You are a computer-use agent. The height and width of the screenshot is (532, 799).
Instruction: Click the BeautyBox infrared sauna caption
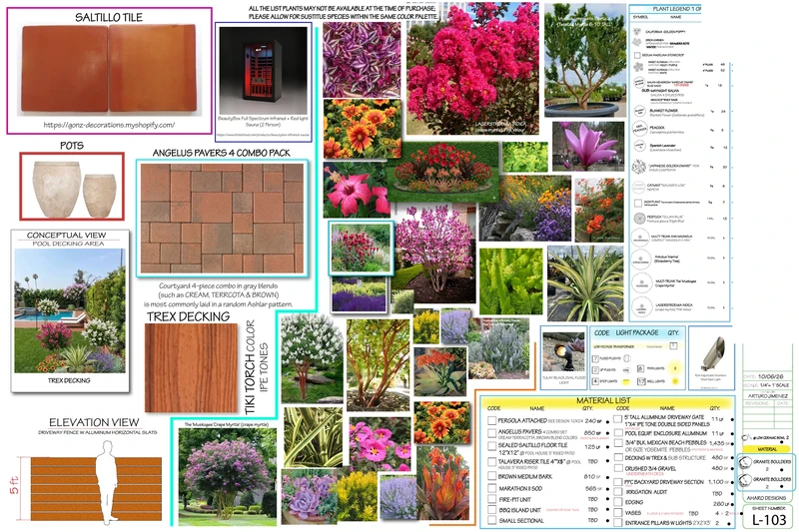(263, 121)
